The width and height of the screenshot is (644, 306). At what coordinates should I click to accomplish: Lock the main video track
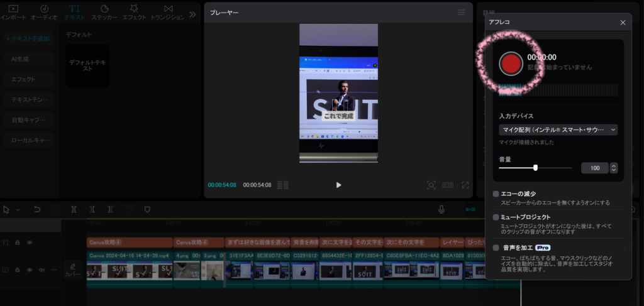[18, 270]
